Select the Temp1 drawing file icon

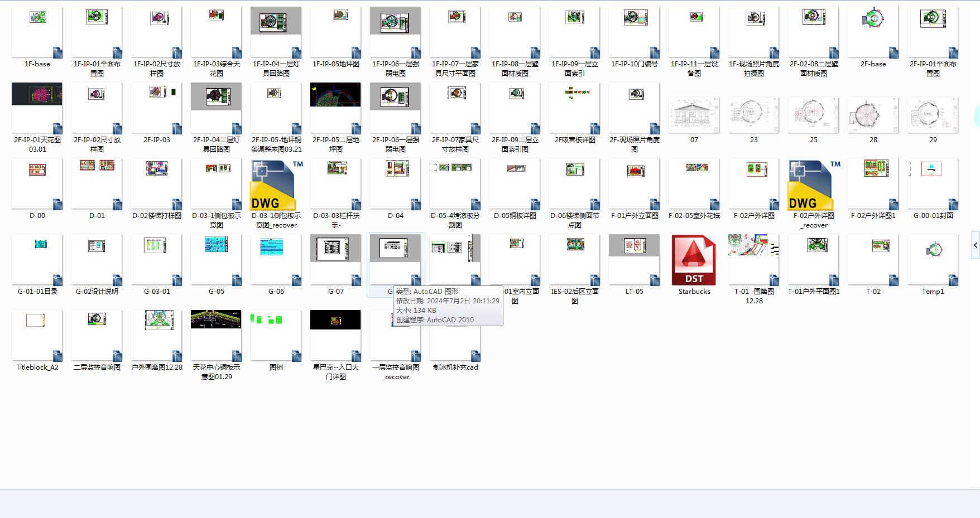point(933,260)
